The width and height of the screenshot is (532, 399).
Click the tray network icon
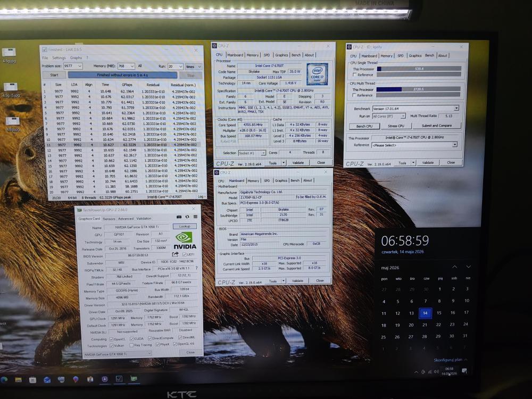pos(429,372)
